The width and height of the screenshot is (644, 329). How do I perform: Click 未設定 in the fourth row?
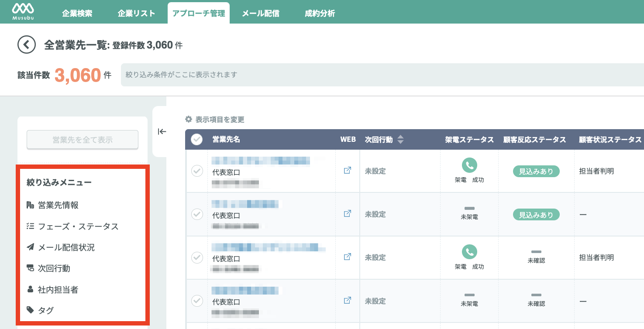[x=375, y=301]
